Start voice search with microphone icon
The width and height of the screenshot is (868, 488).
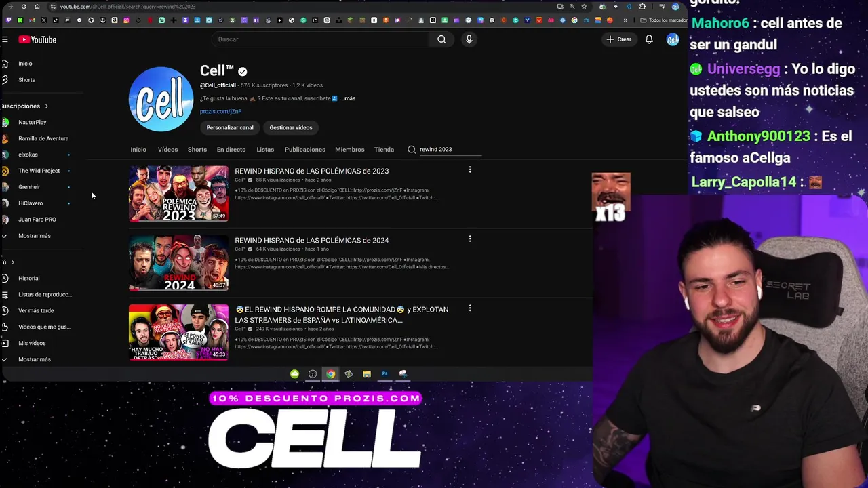[x=469, y=39]
